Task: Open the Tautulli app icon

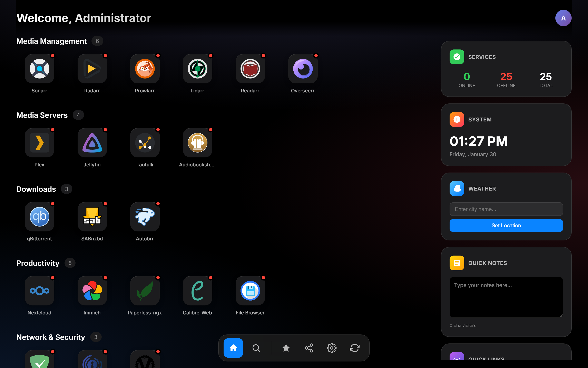Action: [x=145, y=143]
